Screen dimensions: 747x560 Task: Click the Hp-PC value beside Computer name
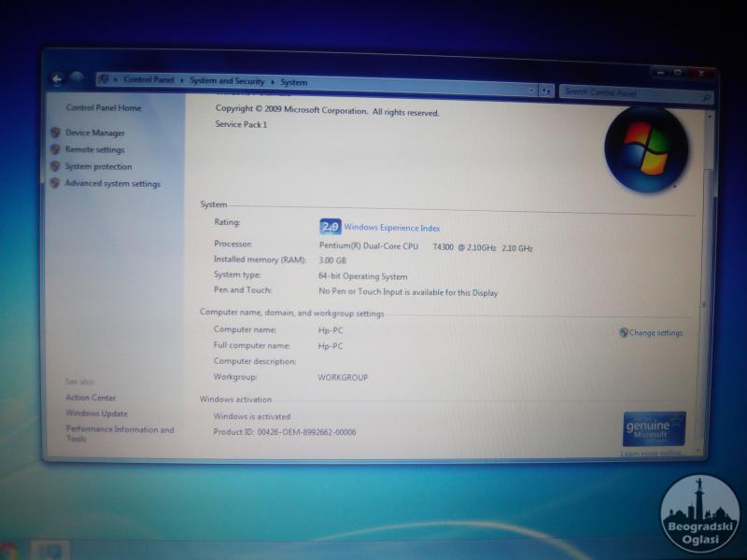click(x=331, y=330)
